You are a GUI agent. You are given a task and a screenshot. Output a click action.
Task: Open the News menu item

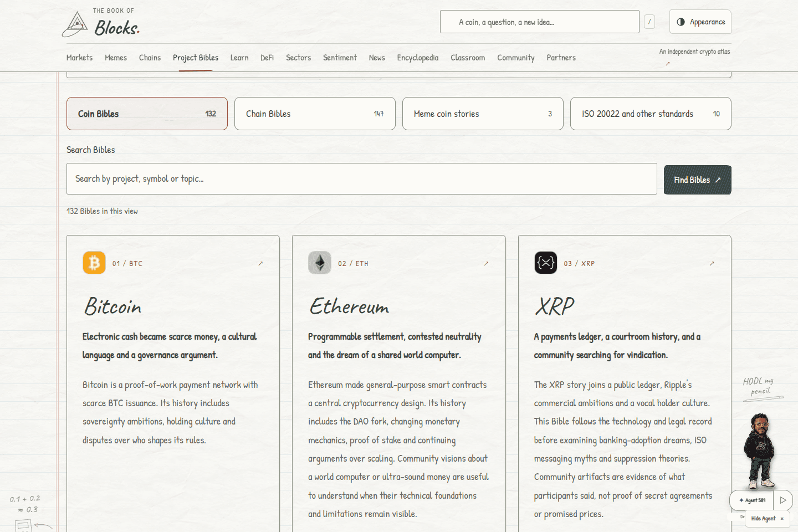[377, 58]
